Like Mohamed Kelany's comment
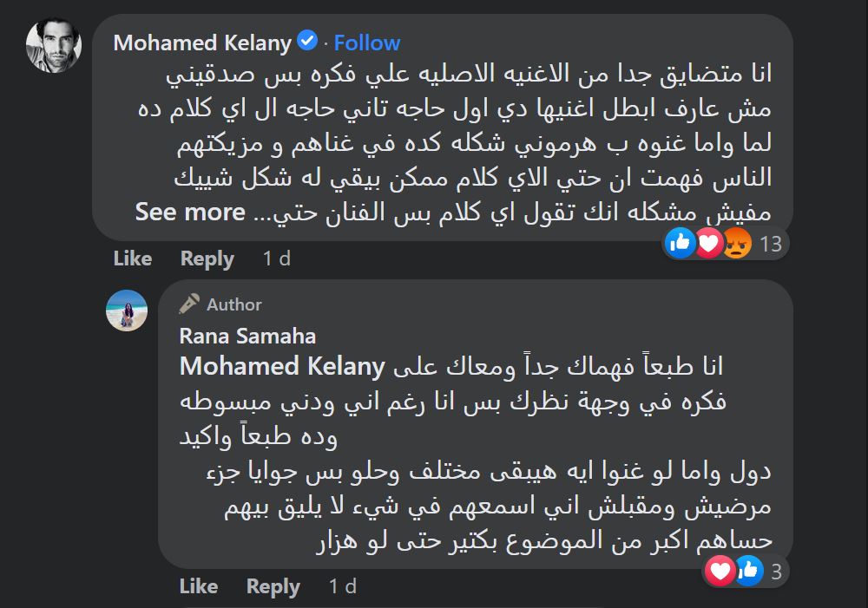This screenshot has width=868, height=608. 132,258
